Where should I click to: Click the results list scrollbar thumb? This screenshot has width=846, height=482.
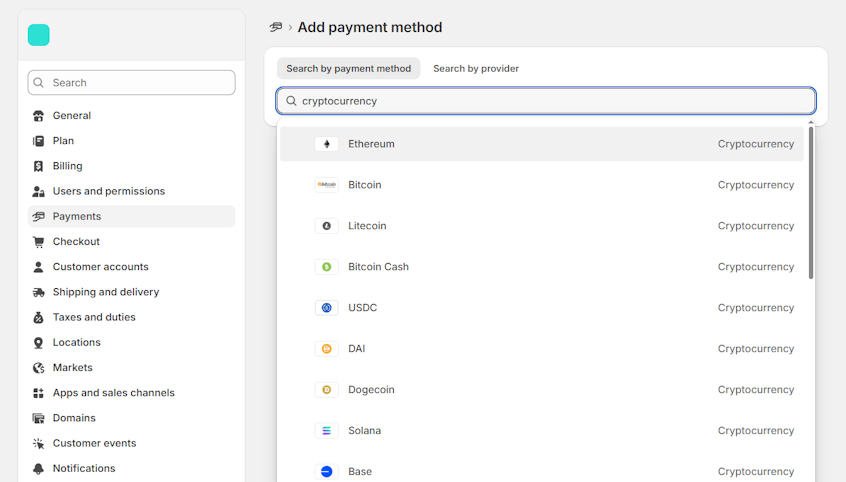(x=811, y=202)
